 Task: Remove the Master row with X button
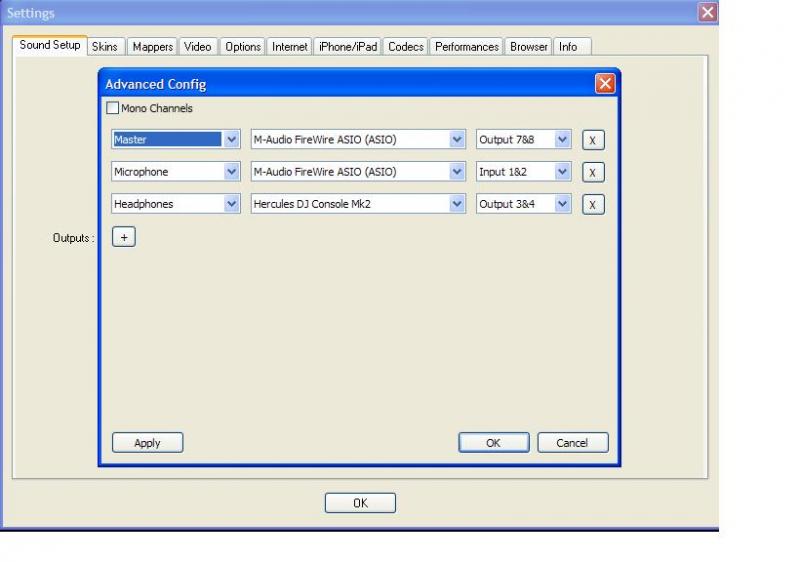[593, 140]
